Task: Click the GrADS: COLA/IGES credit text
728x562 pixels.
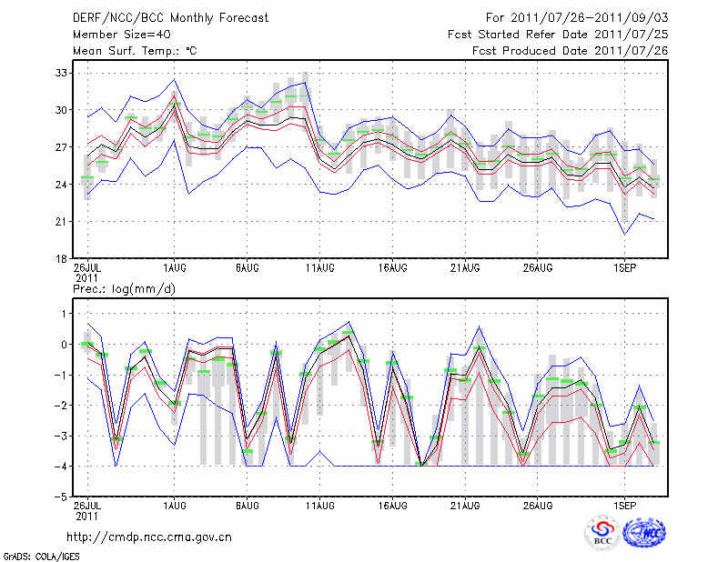Action: (x=41, y=555)
